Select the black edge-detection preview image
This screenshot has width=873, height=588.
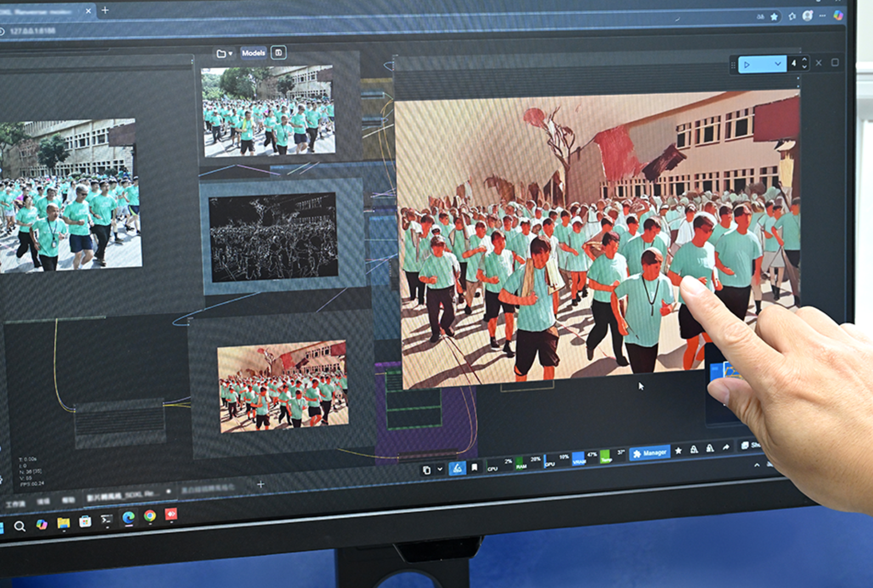(273, 237)
